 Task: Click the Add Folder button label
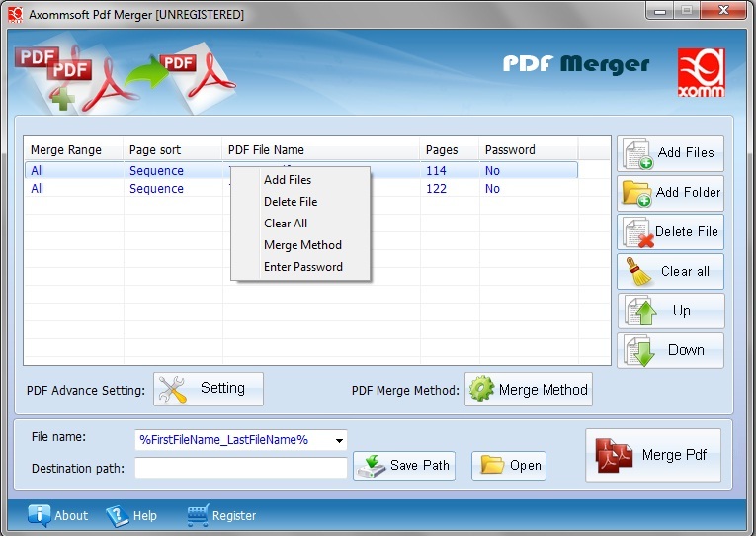point(688,192)
